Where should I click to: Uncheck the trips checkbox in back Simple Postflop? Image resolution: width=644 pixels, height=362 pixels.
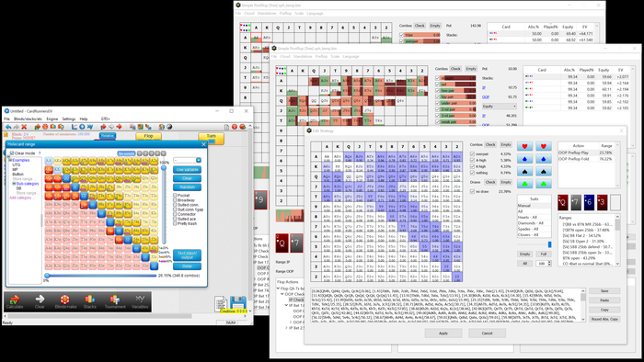click(402, 35)
